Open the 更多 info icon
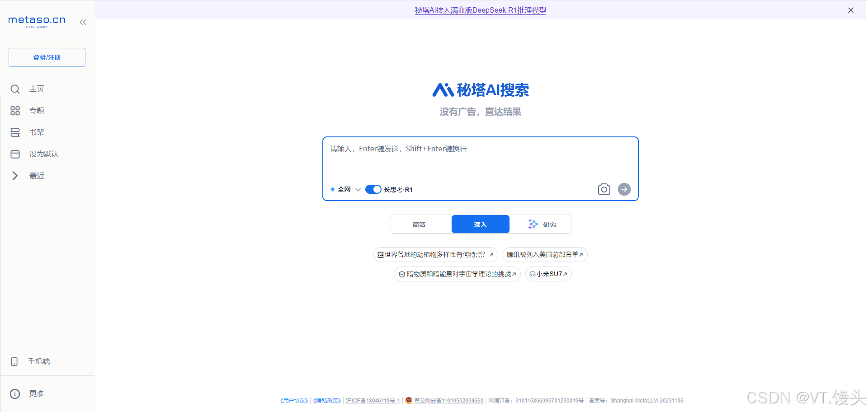This screenshot has height=412, width=868. click(x=15, y=394)
